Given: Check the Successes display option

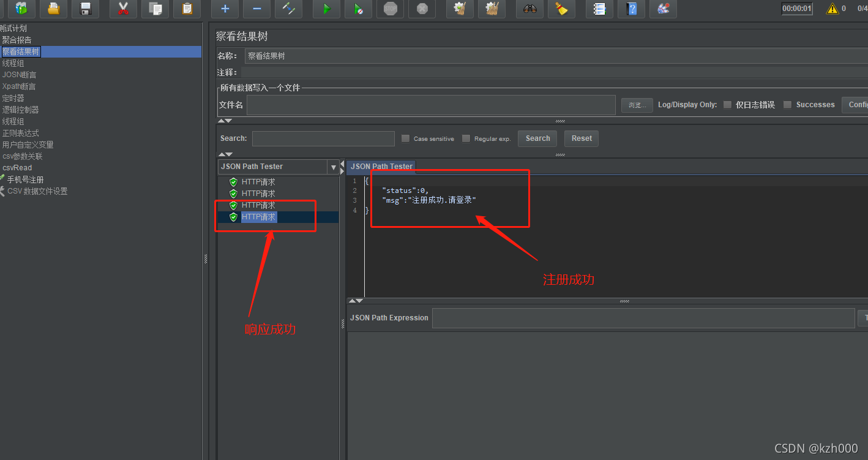Looking at the screenshot, I should pyautogui.click(x=787, y=104).
